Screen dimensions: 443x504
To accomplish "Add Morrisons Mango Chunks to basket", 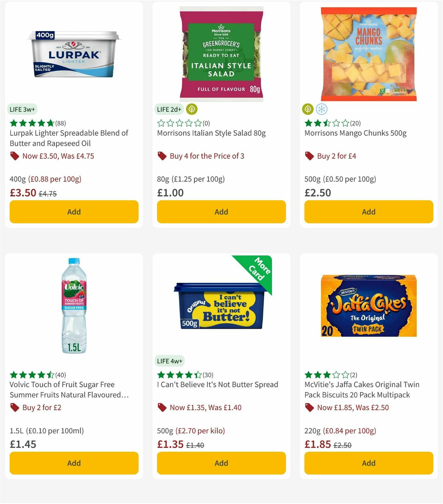I will click(x=368, y=212).
